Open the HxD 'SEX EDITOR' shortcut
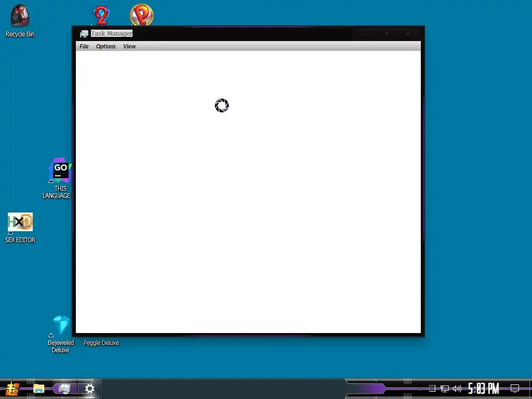 click(20, 228)
